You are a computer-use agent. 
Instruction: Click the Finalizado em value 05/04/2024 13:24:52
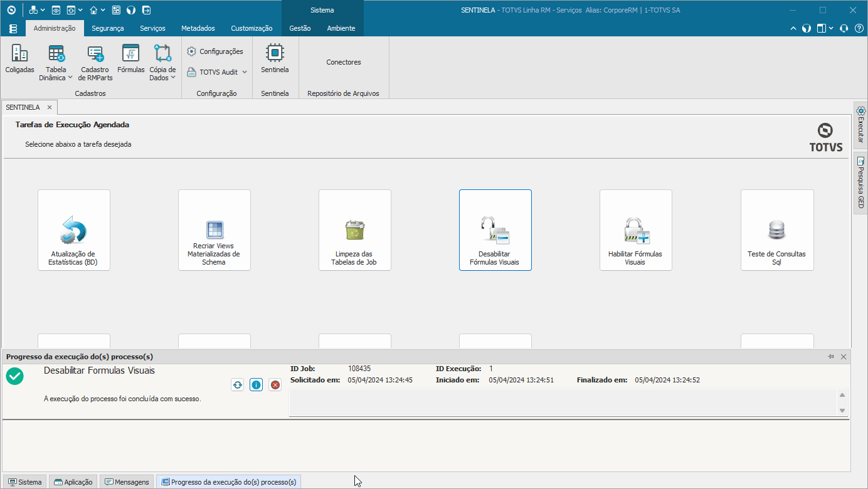coord(667,380)
